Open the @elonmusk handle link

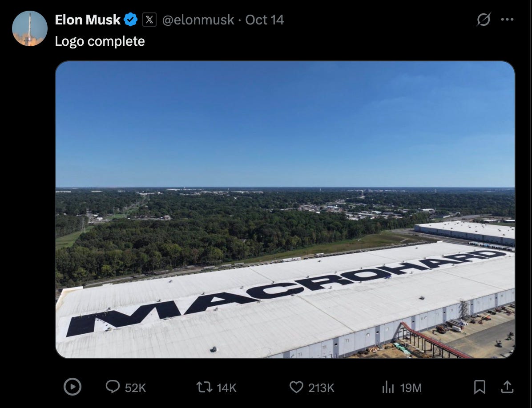click(198, 20)
